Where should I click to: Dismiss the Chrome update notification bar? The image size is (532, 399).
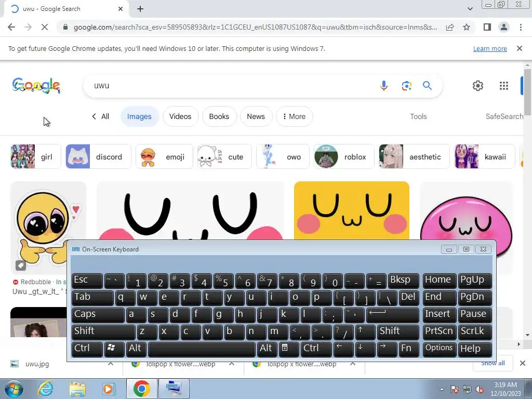[x=519, y=48]
